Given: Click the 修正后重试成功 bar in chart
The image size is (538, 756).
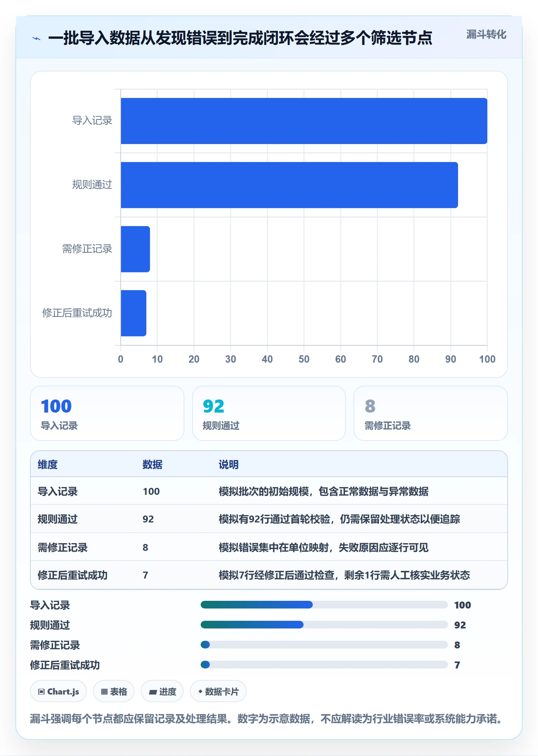Looking at the screenshot, I should tap(133, 313).
